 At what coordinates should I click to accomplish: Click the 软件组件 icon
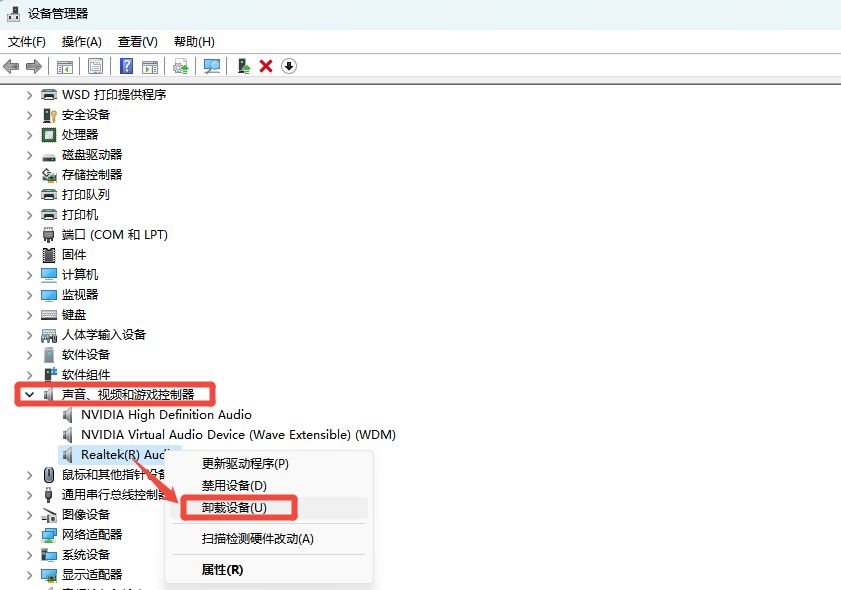tap(50, 374)
